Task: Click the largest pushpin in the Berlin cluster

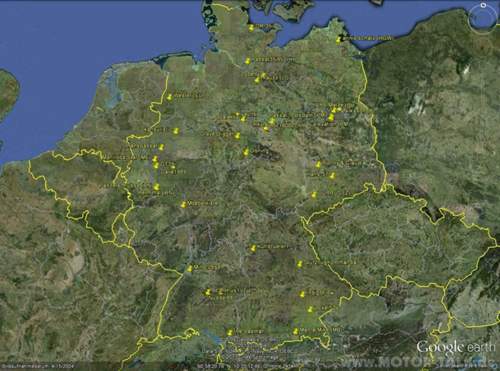Action: pyautogui.click(x=331, y=117)
